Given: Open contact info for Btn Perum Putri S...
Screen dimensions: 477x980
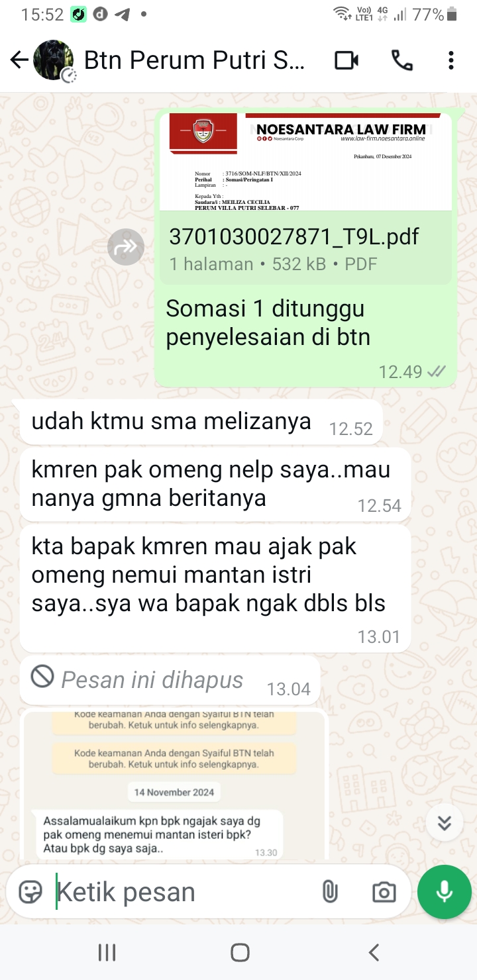Looking at the screenshot, I should pos(194,60).
